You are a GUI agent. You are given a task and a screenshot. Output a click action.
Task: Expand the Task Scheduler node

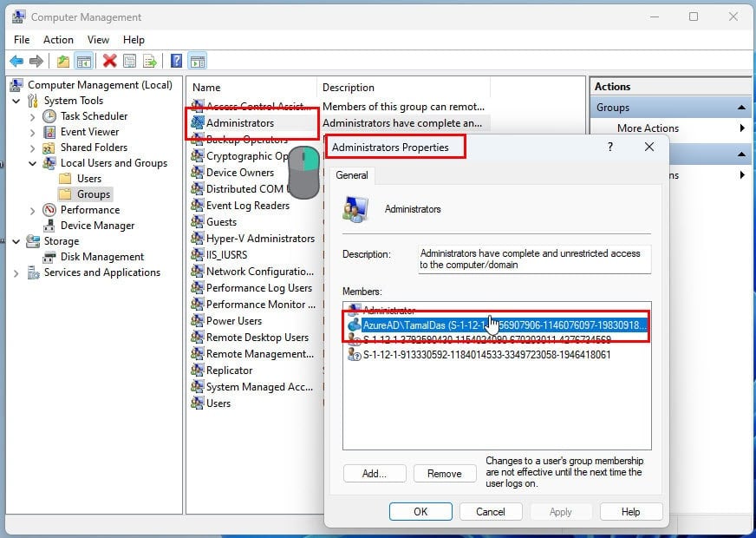(32, 117)
